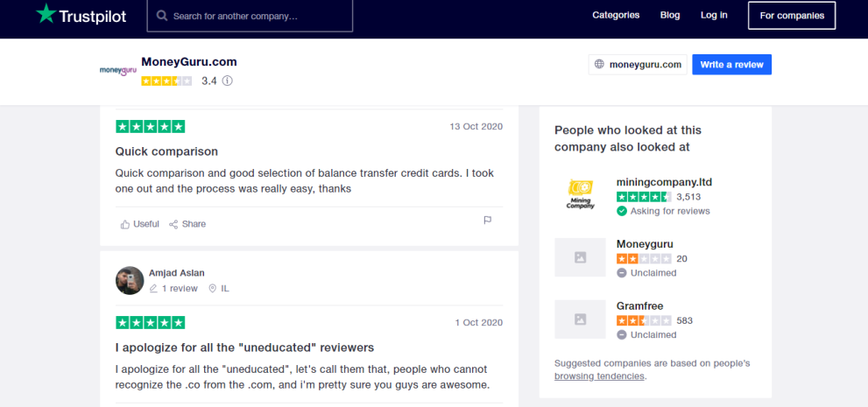The image size is (868, 407).
Task: Click the TrustScore info icon
Action: (228, 81)
